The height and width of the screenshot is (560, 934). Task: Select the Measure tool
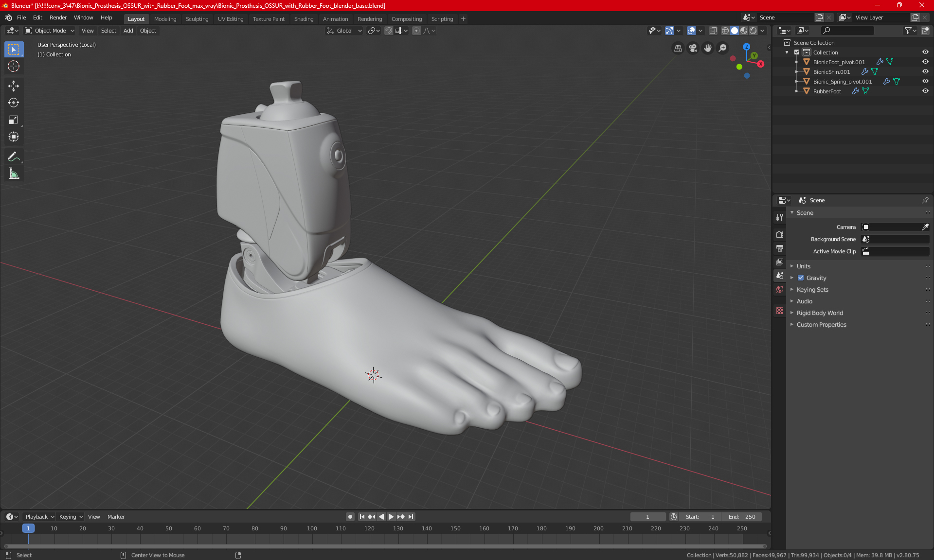point(14,174)
